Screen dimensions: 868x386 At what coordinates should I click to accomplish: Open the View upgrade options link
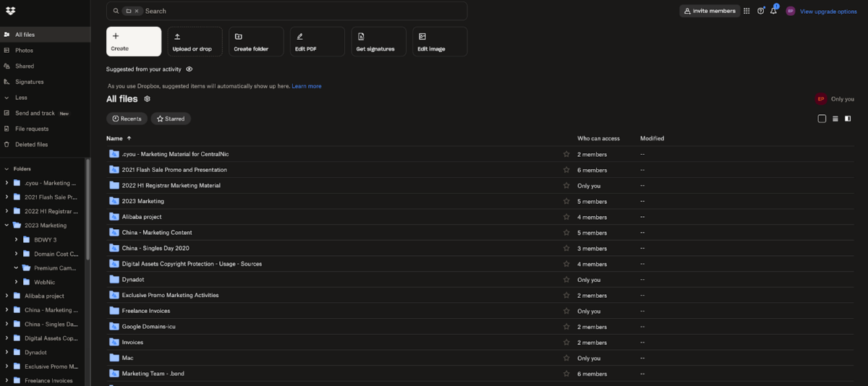[828, 12]
